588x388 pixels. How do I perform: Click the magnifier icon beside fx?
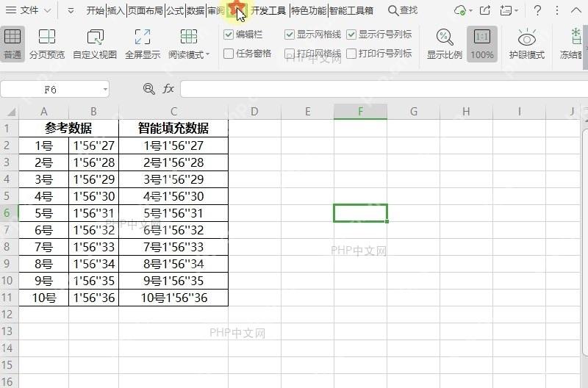point(149,89)
